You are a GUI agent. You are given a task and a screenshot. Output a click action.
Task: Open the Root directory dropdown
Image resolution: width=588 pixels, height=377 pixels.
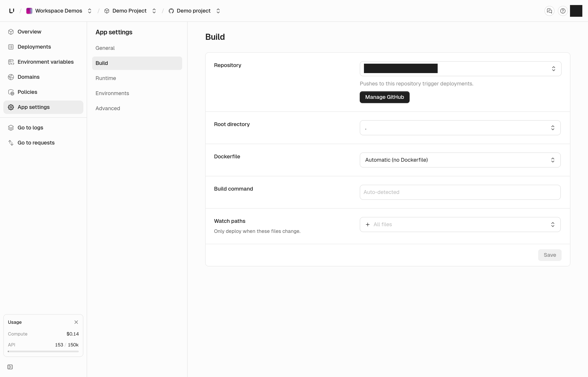point(460,128)
